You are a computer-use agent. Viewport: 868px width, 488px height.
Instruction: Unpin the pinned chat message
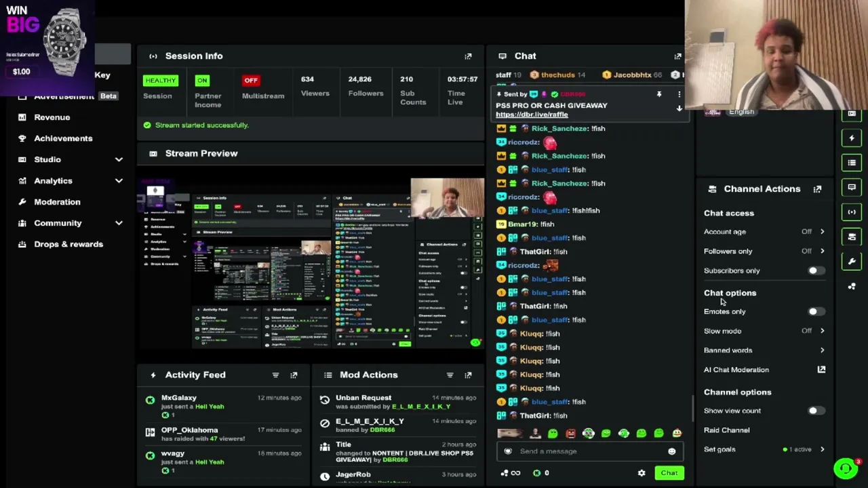tap(658, 95)
